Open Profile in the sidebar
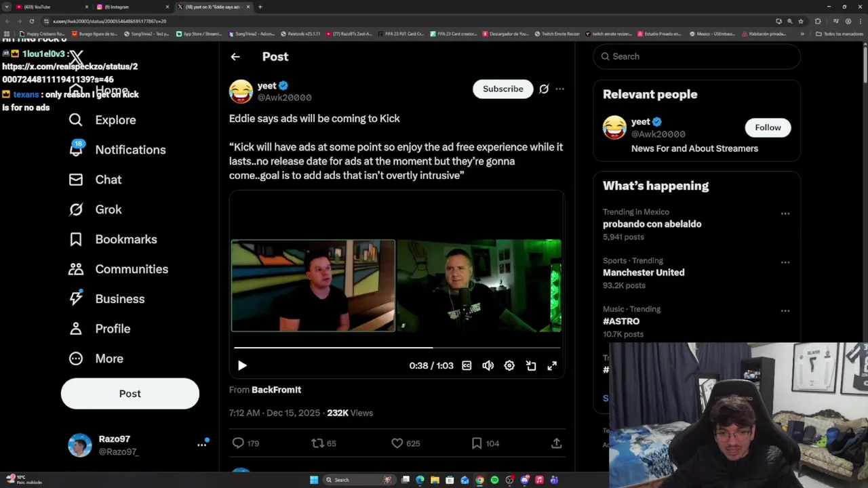 [x=99, y=329]
